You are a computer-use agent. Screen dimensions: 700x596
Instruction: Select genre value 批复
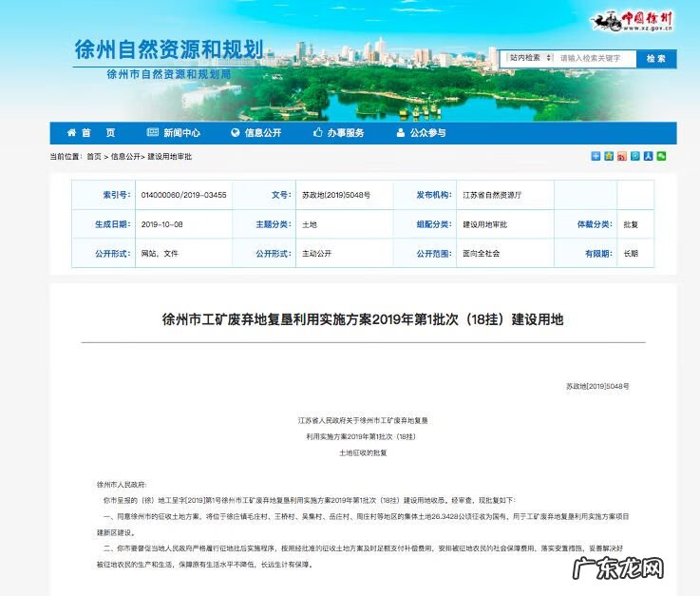(x=631, y=224)
